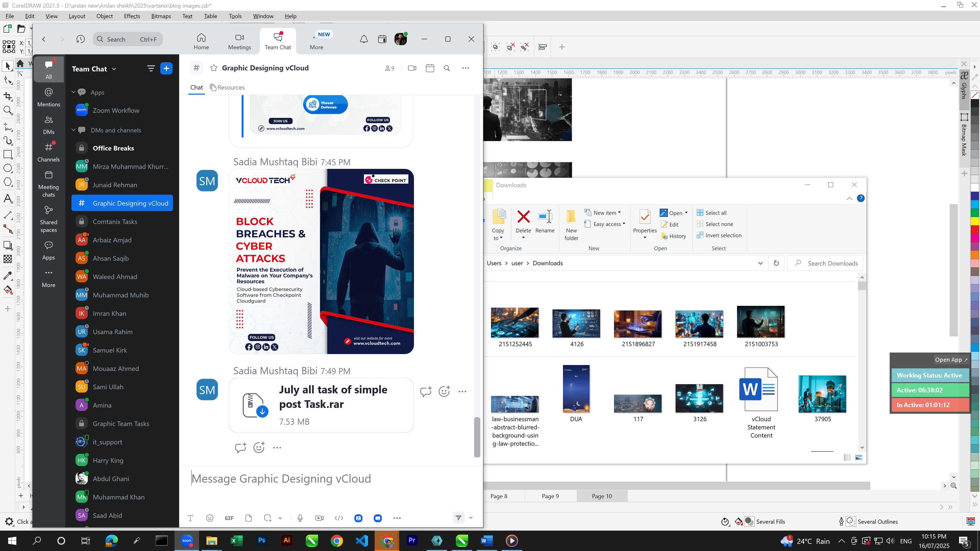Open chat with Usama Rahim
The width and height of the screenshot is (980, 551).
[x=122, y=332]
